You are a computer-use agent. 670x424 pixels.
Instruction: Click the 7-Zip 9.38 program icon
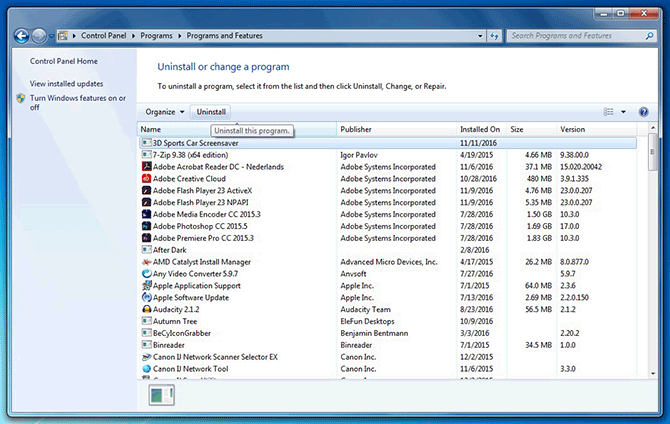click(147, 155)
